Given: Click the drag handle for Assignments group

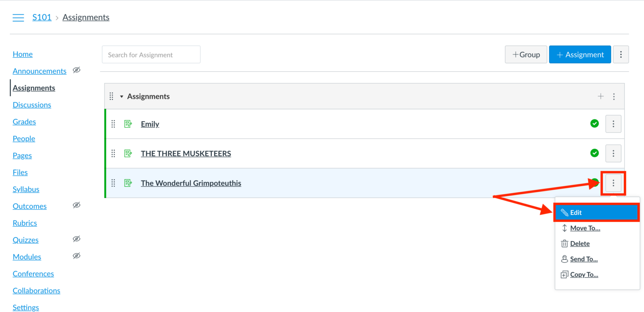Looking at the screenshot, I should [112, 96].
